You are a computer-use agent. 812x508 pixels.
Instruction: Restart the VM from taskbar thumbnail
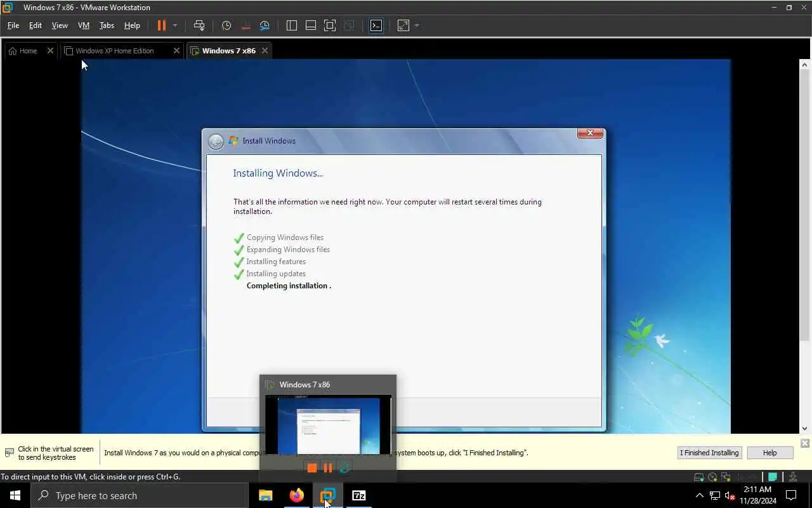pos(344,468)
